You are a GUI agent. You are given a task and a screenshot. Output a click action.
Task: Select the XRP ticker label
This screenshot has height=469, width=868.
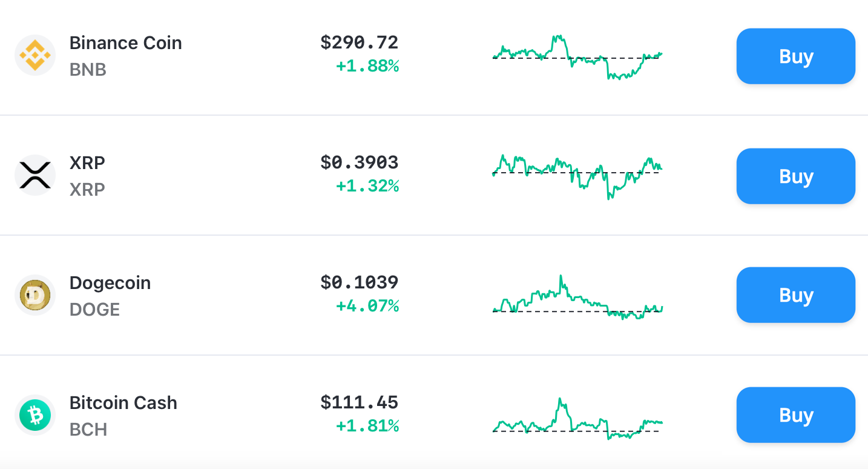[x=88, y=189]
